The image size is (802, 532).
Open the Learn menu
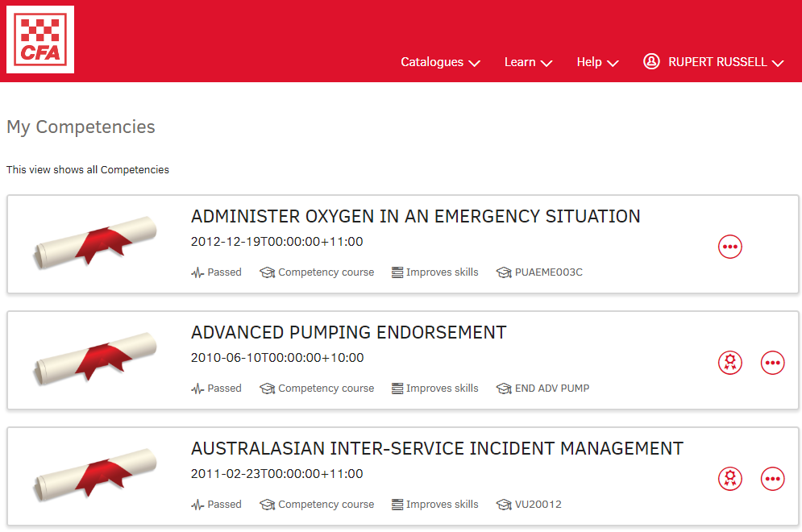coord(528,62)
